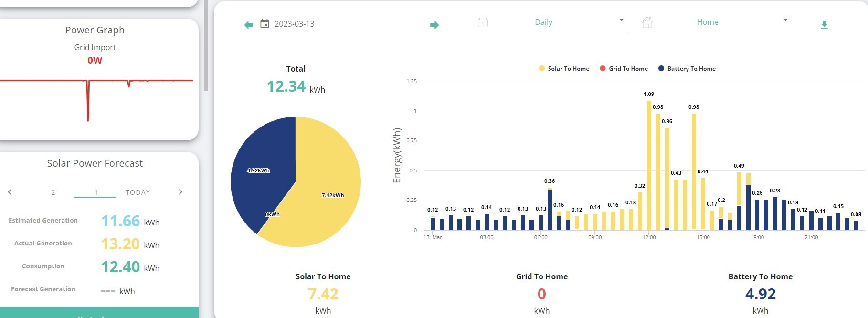Viewport: 868px width, 318px height.
Task: Click the house icon beside Home
Action: [647, 22]
